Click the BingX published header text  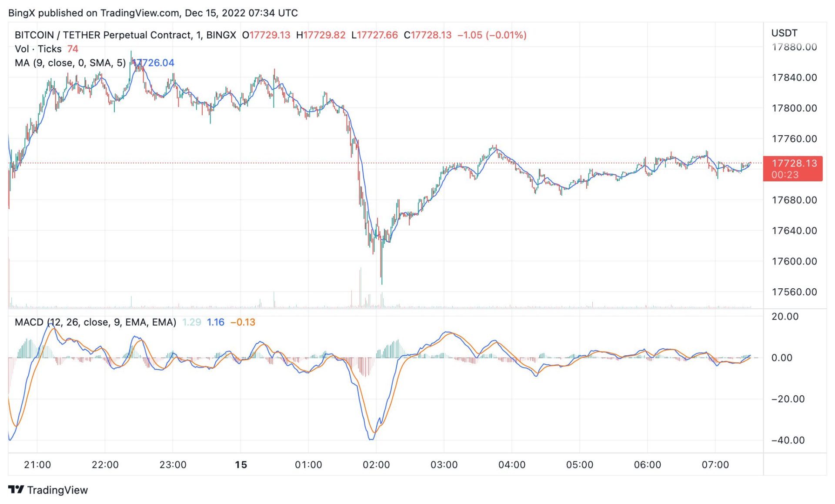(153, 13)
